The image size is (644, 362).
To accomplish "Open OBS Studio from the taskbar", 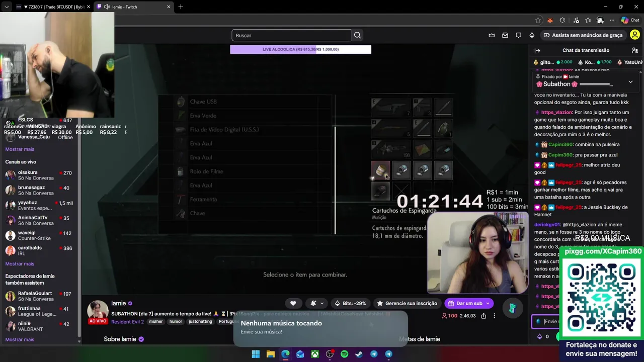I will [x=330, y=354].
